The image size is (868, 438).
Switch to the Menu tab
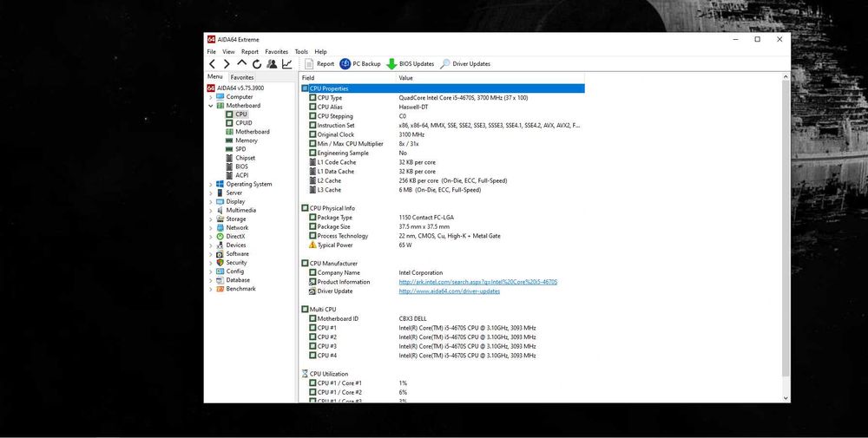coord(215,77)
